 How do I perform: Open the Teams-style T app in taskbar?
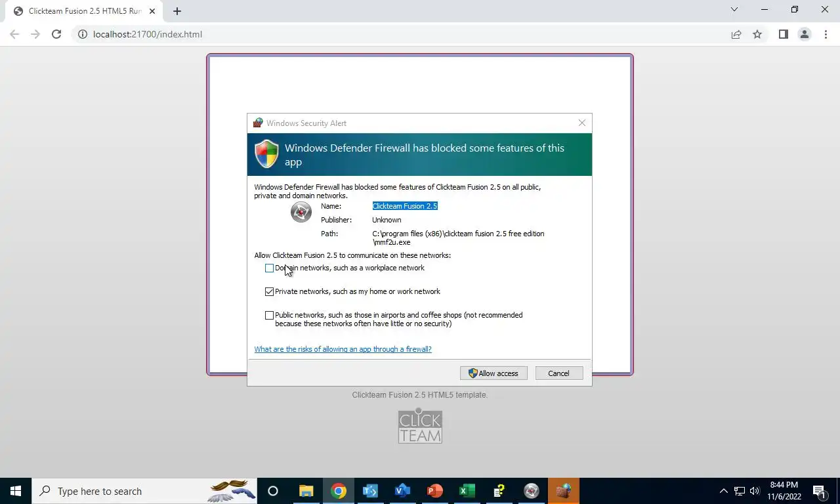[370, 491]
